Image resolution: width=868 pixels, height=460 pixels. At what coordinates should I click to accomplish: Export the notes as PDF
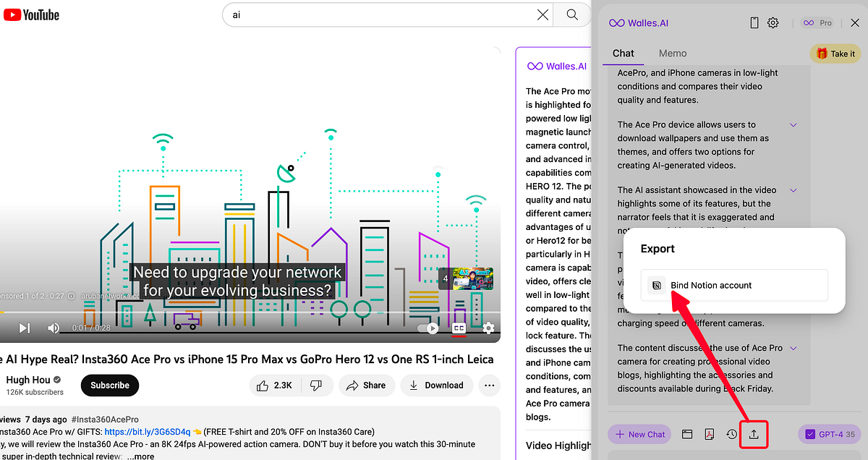[x=710, y=434]
